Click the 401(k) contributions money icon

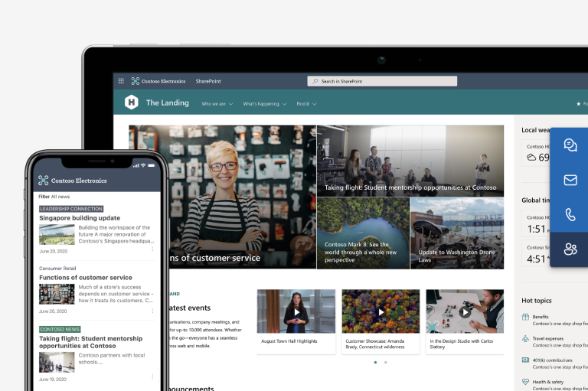tap(525, 360)
